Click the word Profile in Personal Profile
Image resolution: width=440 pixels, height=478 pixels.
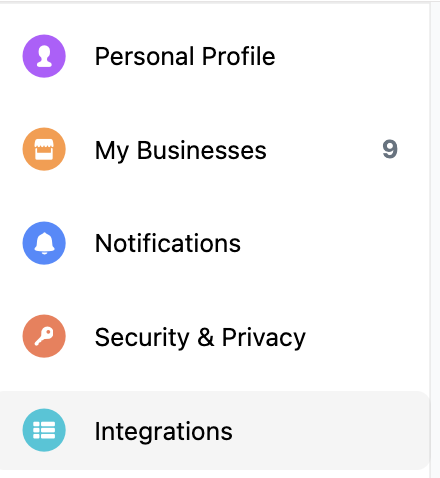click(x=239, y=56)
